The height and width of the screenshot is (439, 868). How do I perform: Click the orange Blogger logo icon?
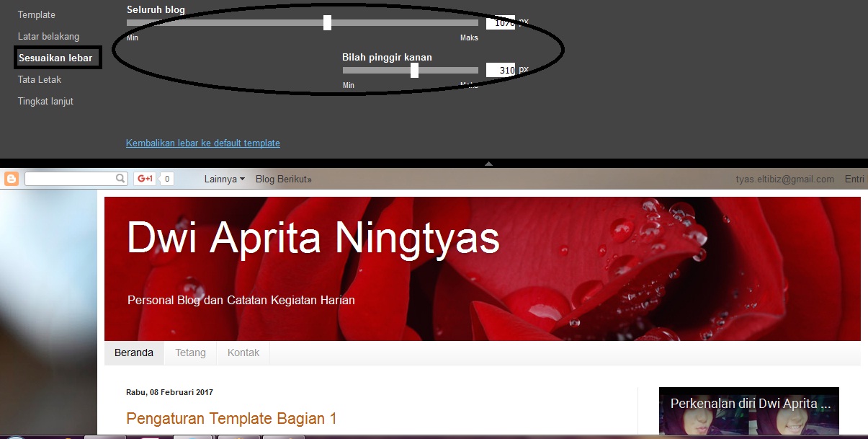tap(10, 178)
